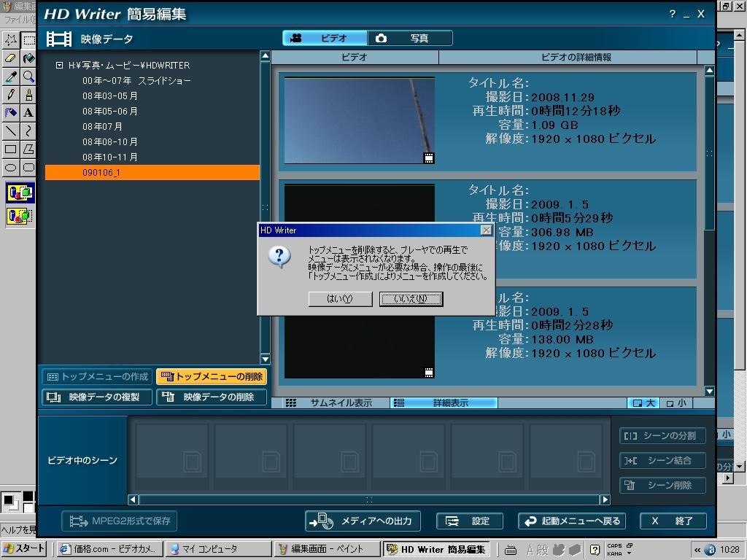The height and width of the screenshot is (560, 747).
Task: Click MPEG2形式で保存 button
Action: 119,521
